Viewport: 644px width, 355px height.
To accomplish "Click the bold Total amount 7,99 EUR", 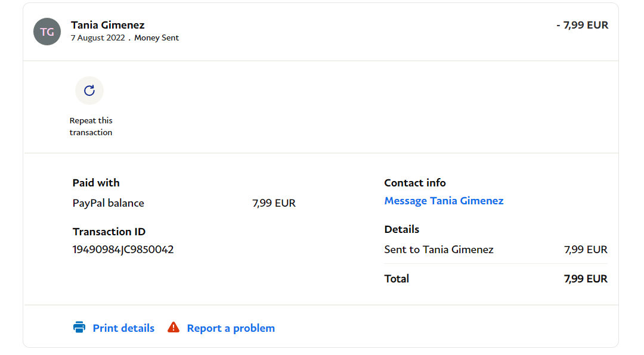I will [586, 279].
